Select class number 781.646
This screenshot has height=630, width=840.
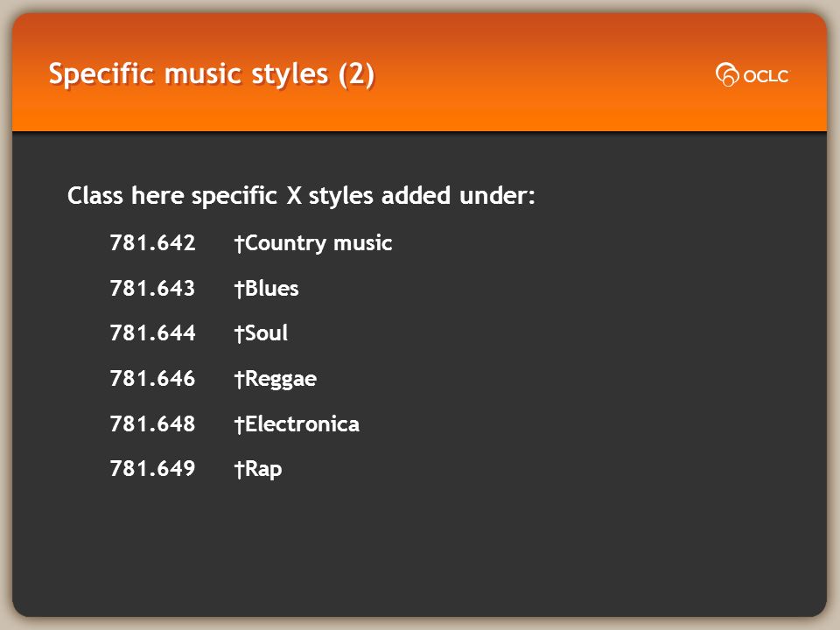pos(152,379)
